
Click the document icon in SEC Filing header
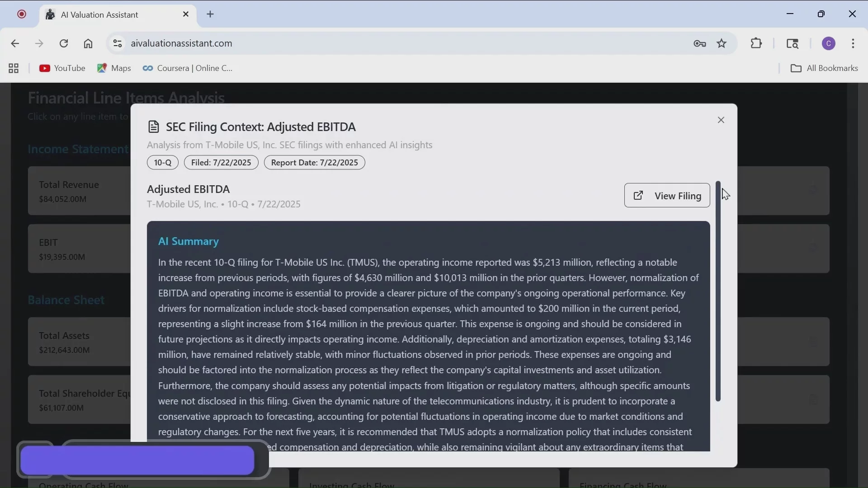(154, 127)
